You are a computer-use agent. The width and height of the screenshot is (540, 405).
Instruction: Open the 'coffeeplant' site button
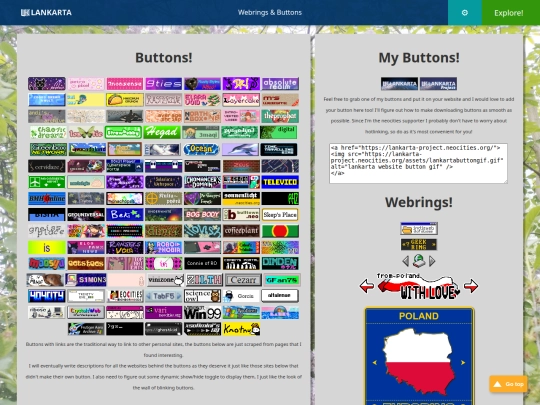(241, 231)
